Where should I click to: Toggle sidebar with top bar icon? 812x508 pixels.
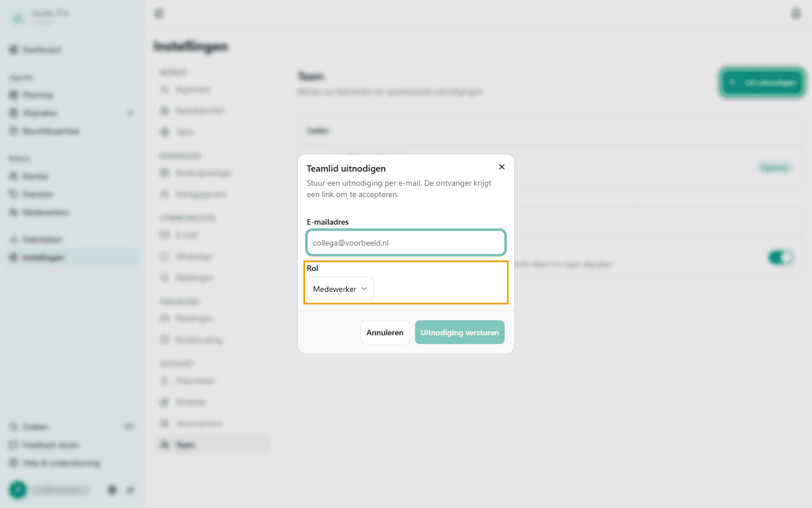pyautogui.click(x=159, y=13)
